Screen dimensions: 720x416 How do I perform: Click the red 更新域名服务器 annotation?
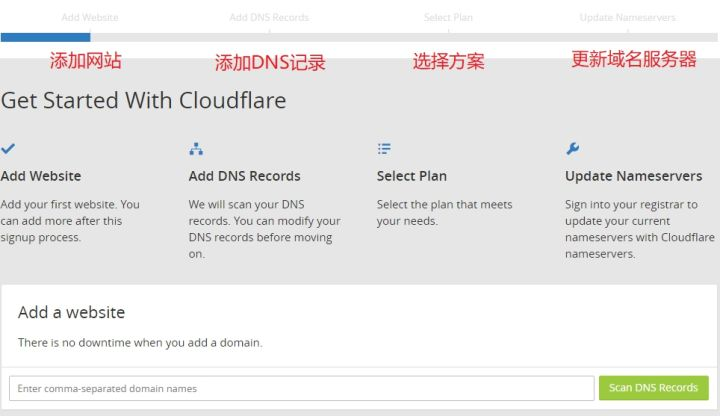pyautogui.click(x=634, y=59)
